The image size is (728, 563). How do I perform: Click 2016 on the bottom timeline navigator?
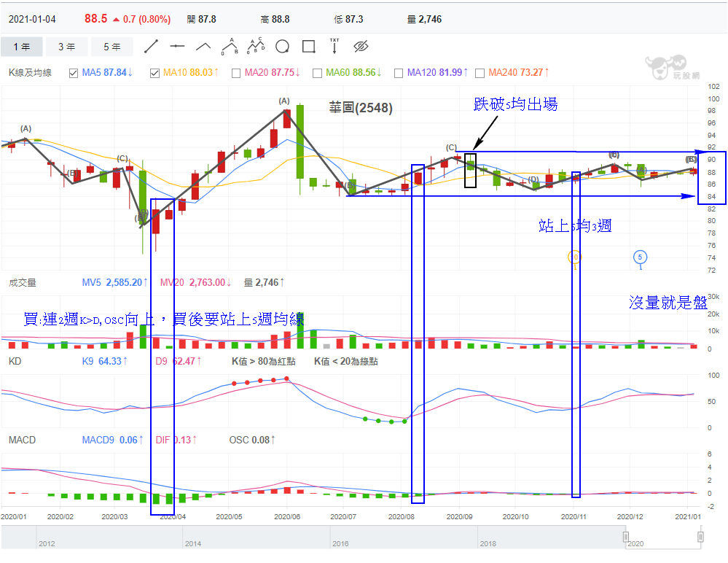pyautogui.click(x=340, y=543)
